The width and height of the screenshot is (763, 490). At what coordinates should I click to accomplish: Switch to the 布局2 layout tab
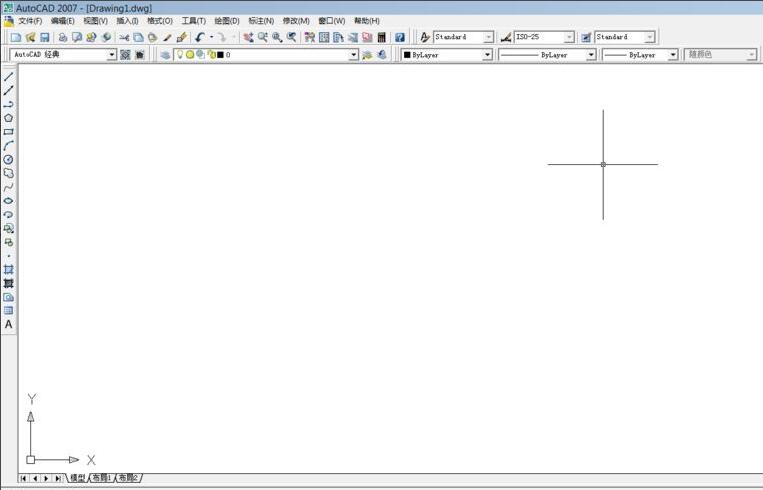tap(128, 479)
